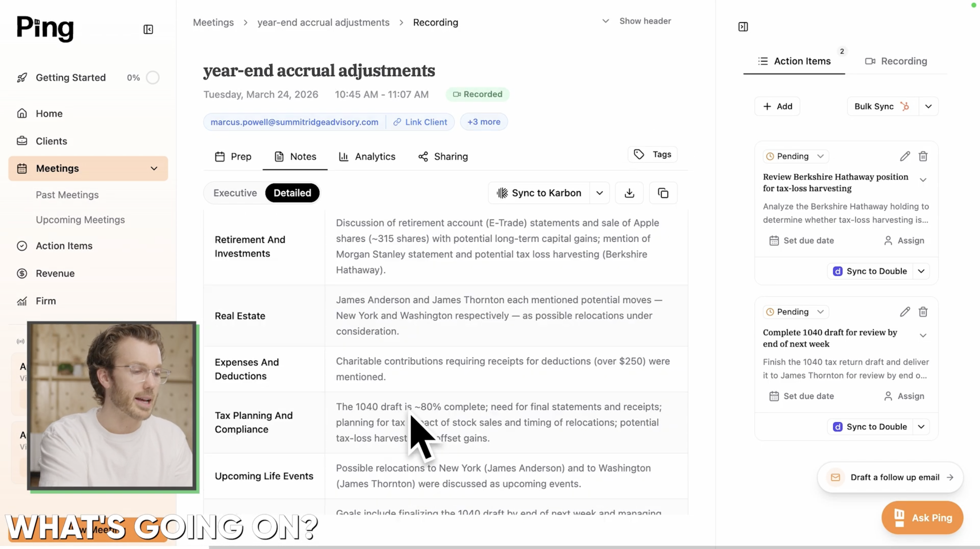
Task: Open Sync to Karbon dropdown arrow
Action: point(599,193)
